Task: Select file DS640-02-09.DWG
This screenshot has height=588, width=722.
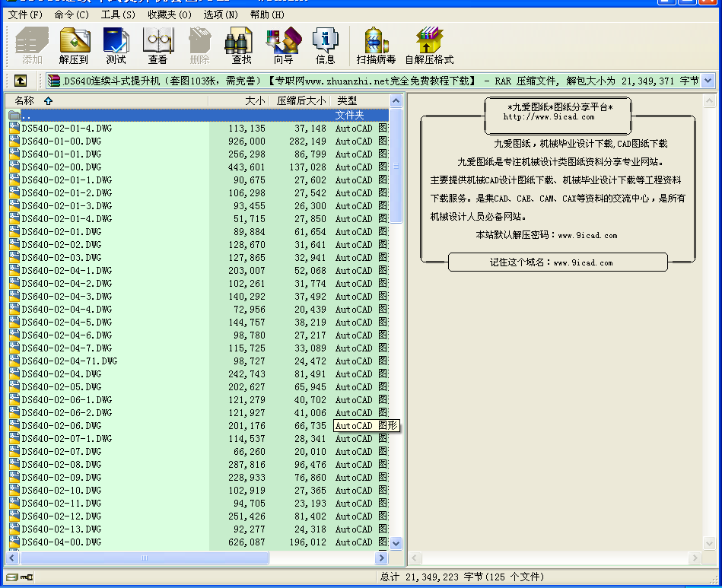Action: pos(61,478)
